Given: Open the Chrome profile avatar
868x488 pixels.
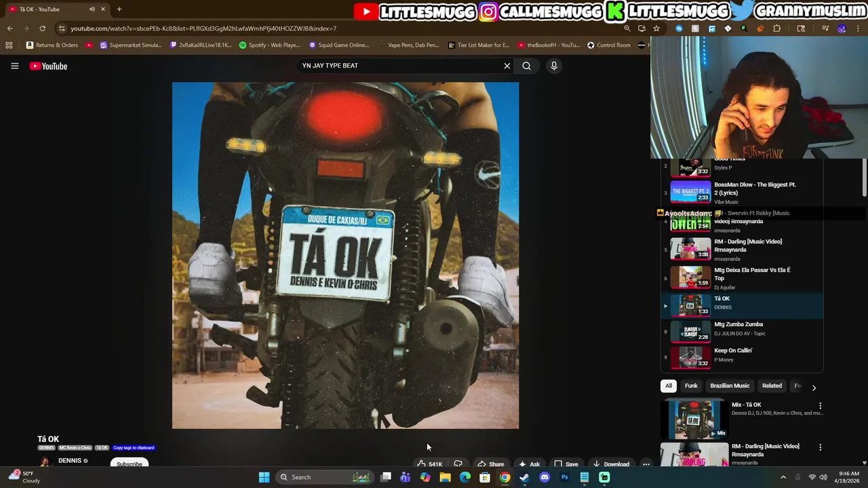Looking at the screenshot, I should 842,28.
